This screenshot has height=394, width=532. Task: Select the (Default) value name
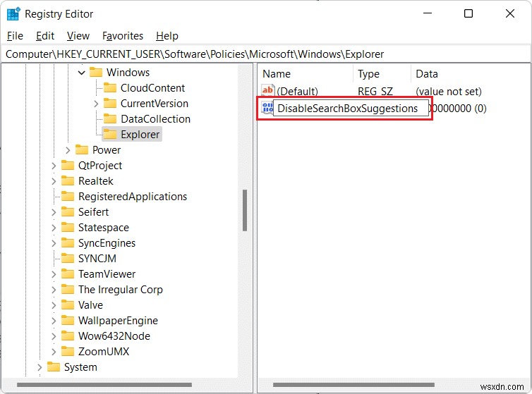coord(297,92)
